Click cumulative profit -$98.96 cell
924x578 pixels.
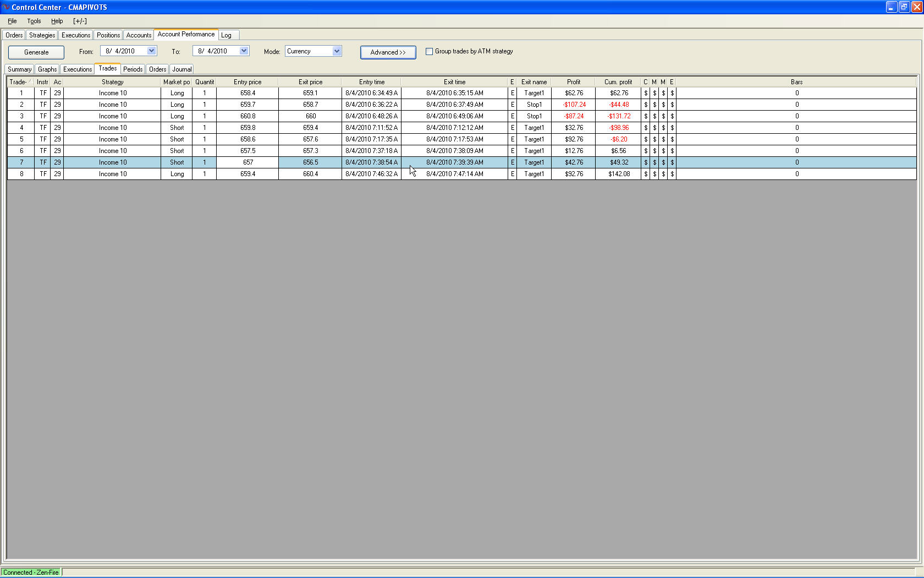click(619, 128)
